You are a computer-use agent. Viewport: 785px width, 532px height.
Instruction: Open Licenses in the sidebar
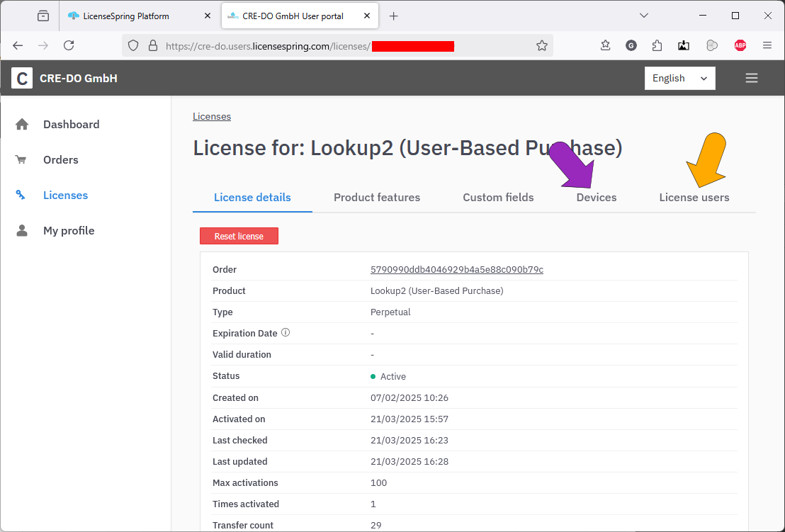[66, 196]
